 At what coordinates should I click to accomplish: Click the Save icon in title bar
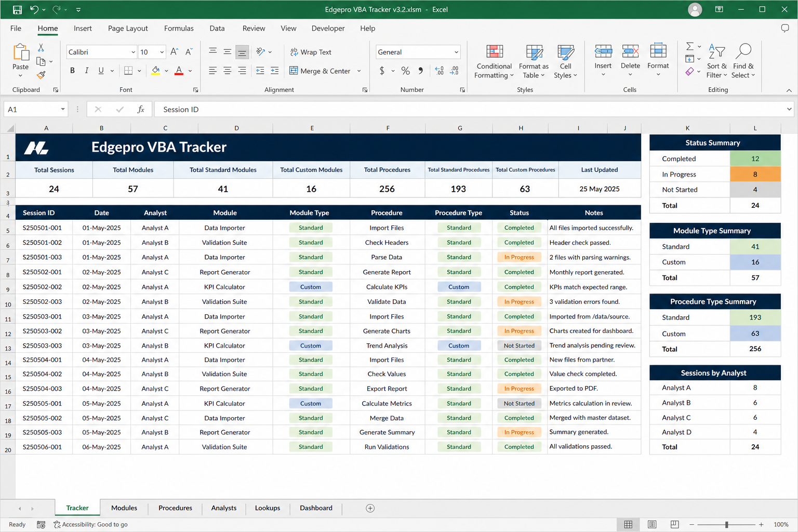pos(17,9)
